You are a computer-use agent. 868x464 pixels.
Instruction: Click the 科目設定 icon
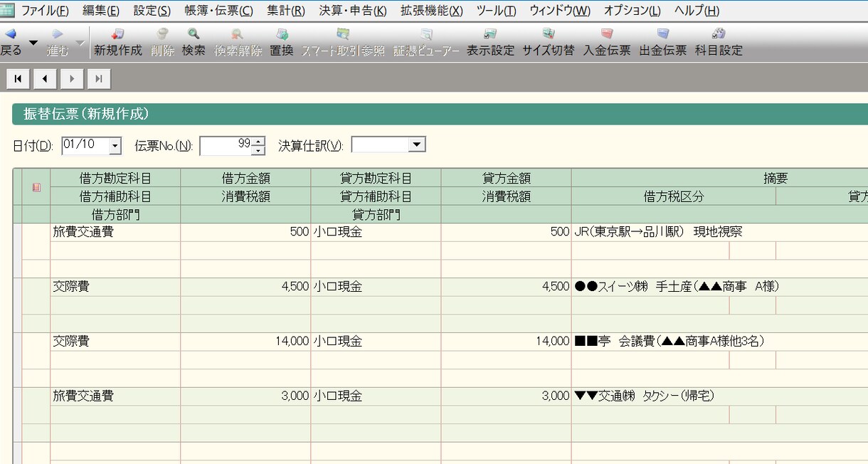tap(719, 33)
